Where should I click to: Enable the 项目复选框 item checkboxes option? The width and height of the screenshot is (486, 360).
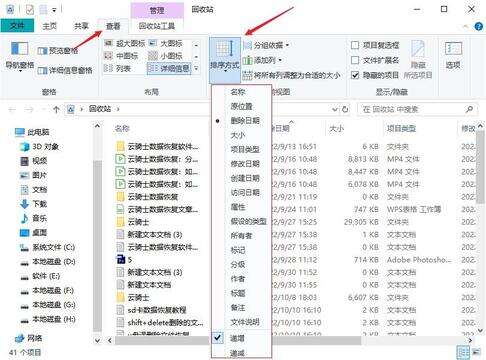pyautogui.click(x=355, y=45)
